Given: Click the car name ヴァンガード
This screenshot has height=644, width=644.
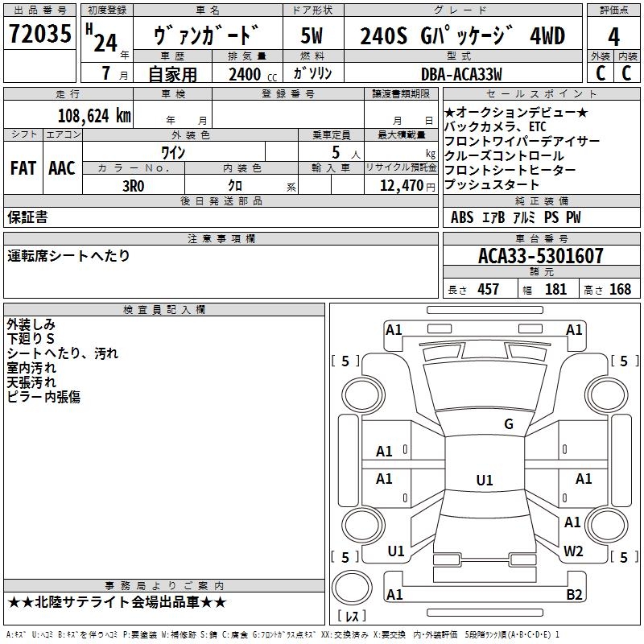Looking at the screenshot, I should (x=207, y=35).
